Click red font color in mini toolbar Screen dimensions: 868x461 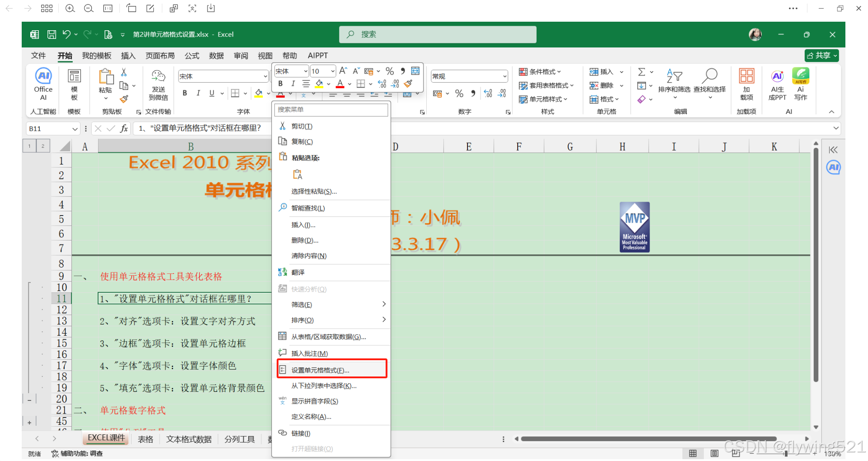coord(340,84)
